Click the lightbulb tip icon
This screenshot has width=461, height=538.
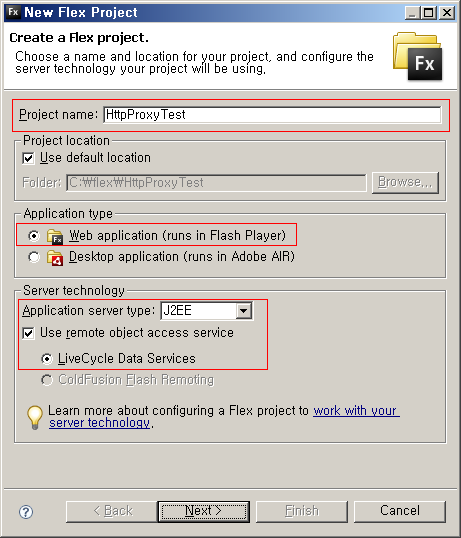[35, 417]
